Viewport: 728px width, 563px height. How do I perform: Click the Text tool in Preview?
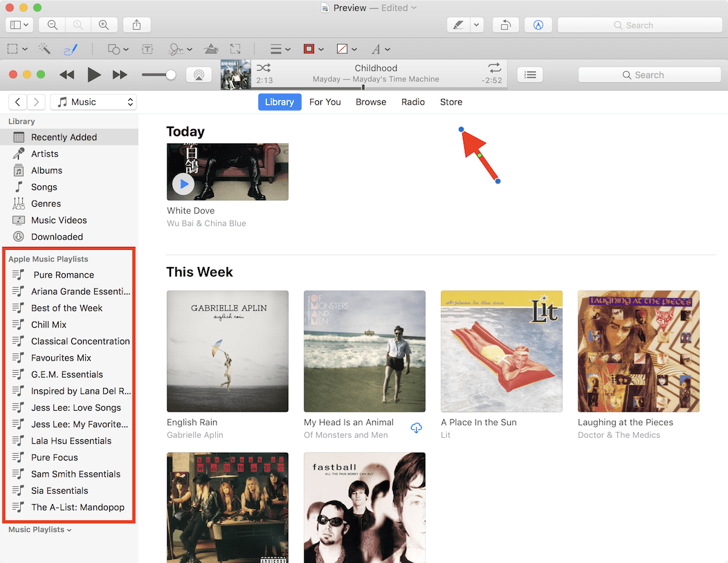pyautogui.click(x=147, y=49)
